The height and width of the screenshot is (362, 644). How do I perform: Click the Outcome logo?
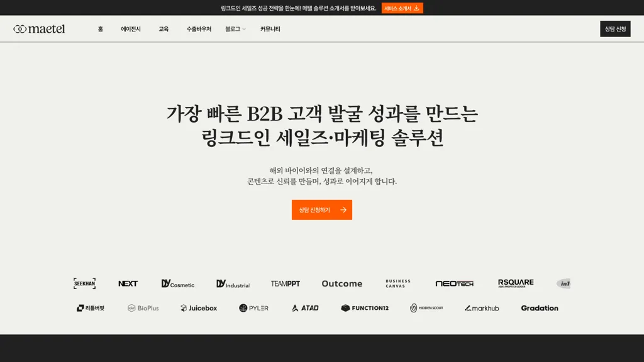341,283
